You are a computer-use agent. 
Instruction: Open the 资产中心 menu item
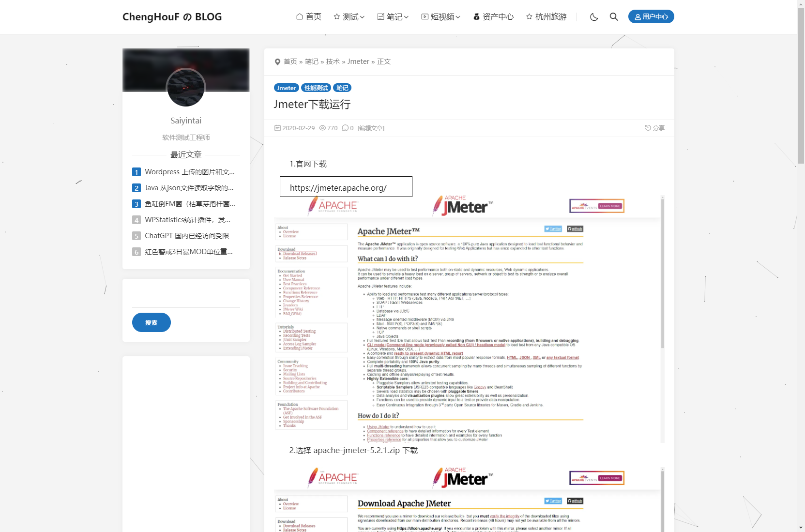point(493,17)
